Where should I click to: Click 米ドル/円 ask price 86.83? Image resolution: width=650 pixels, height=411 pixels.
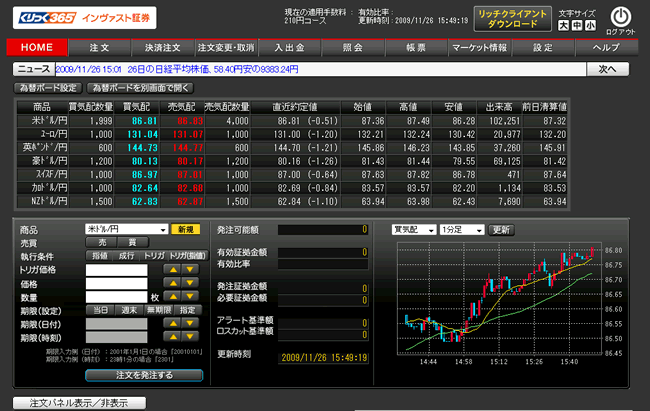[190, 121]
